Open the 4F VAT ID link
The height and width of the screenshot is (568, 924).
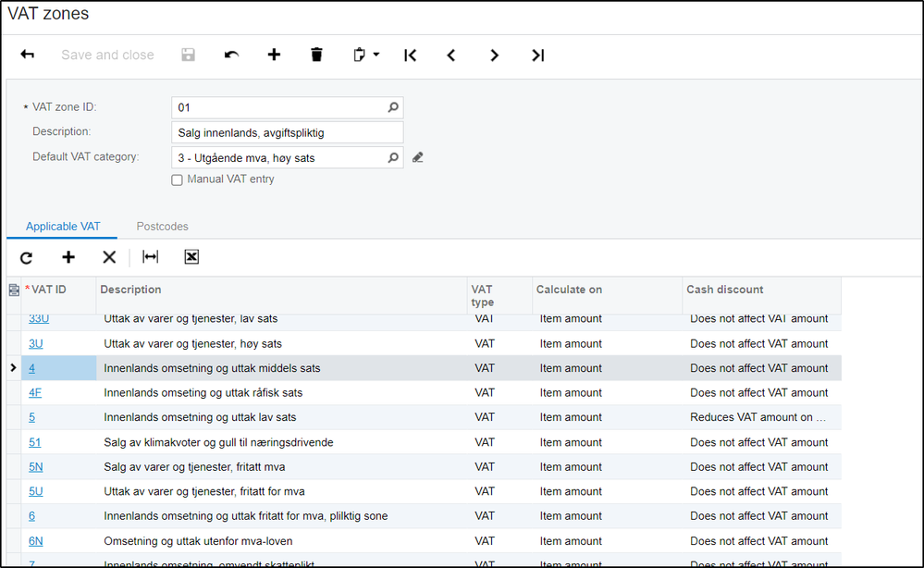[35, 392]
